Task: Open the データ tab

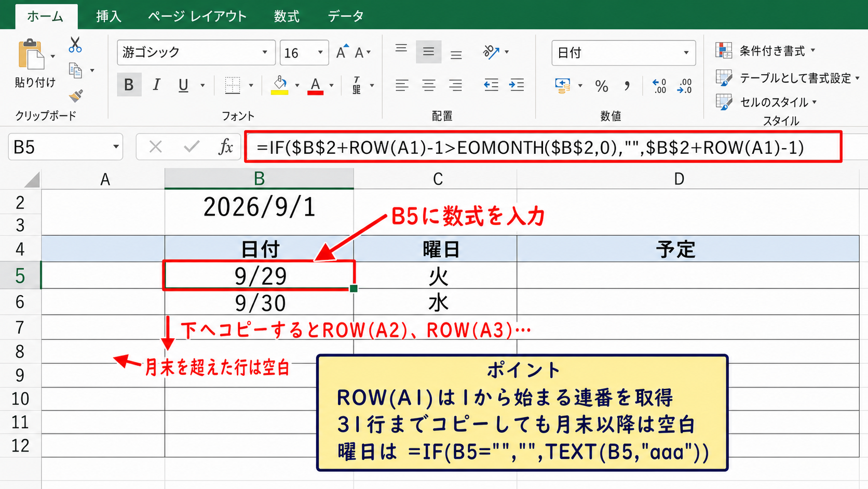Action: 346,16
